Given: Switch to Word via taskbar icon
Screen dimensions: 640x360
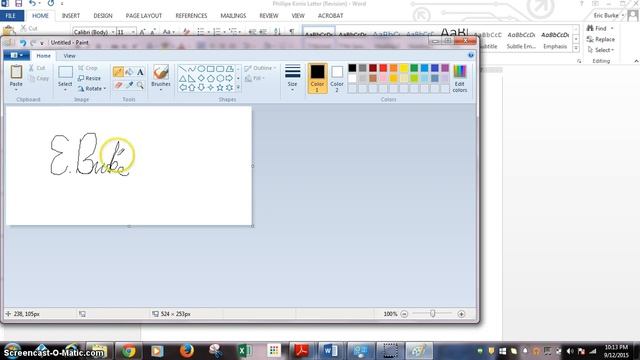Looking at the screenshot, I should coord(331,351).
